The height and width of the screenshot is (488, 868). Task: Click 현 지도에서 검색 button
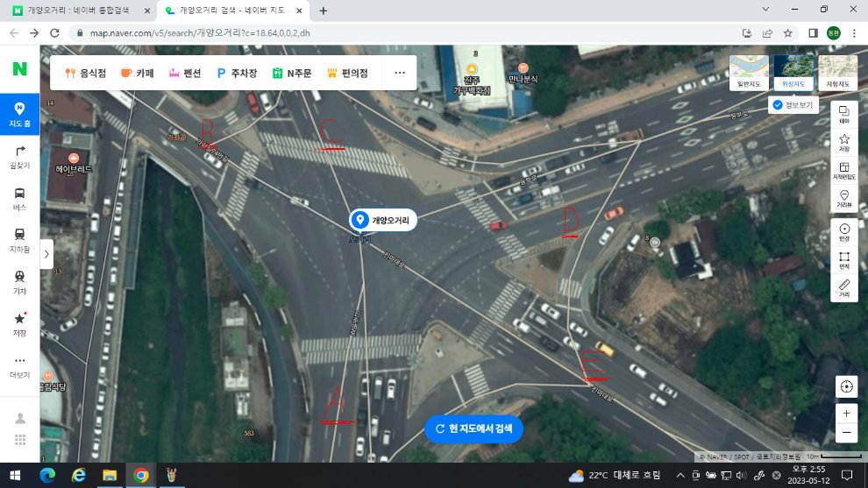(473, 428)
